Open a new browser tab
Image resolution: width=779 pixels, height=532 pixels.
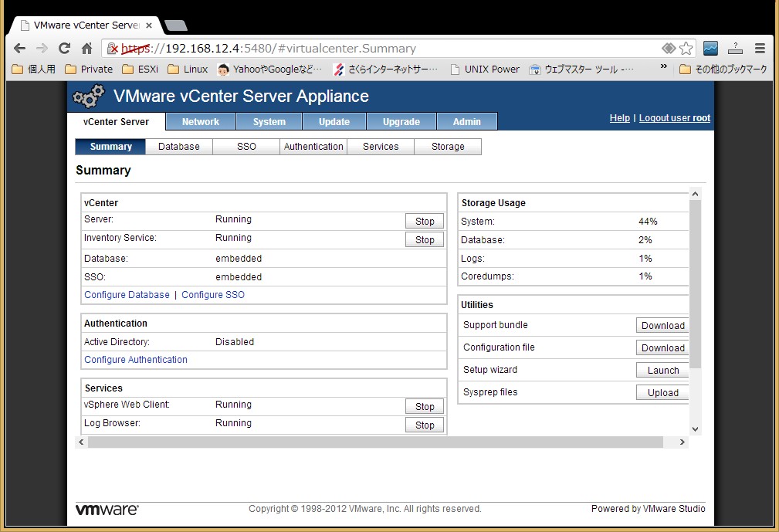pos(175,25)
